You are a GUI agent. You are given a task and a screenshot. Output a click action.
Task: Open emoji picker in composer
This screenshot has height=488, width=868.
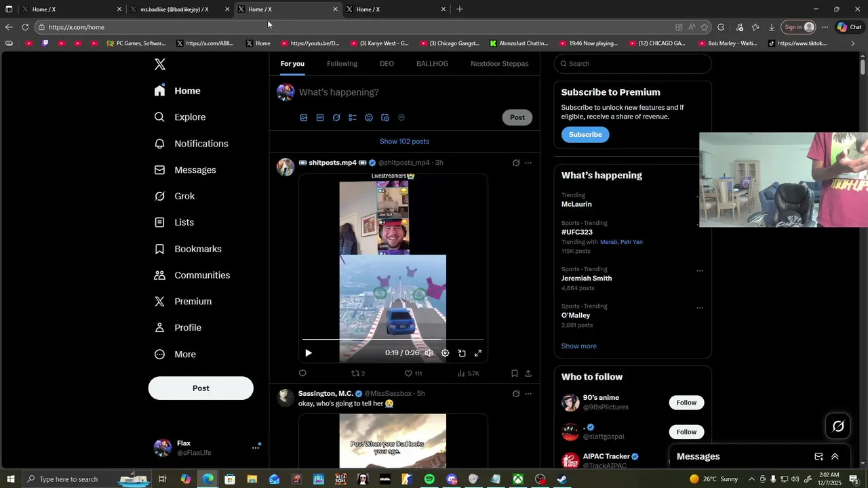coord(369,117)
